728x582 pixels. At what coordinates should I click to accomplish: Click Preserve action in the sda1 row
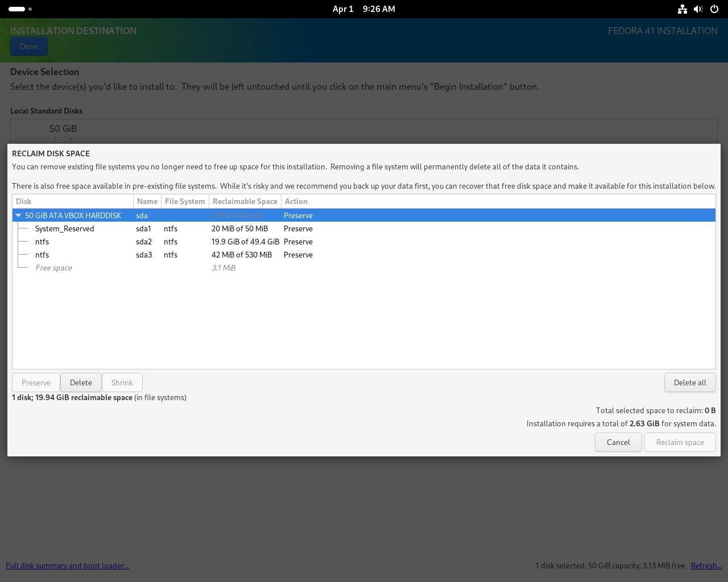tap(298, 228)
